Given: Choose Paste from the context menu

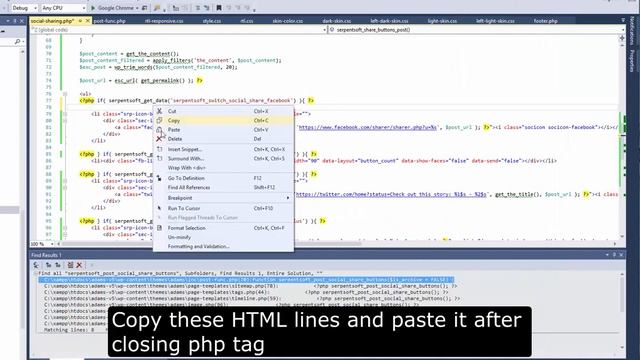Looking at the screenshot, I should (223, 130).
